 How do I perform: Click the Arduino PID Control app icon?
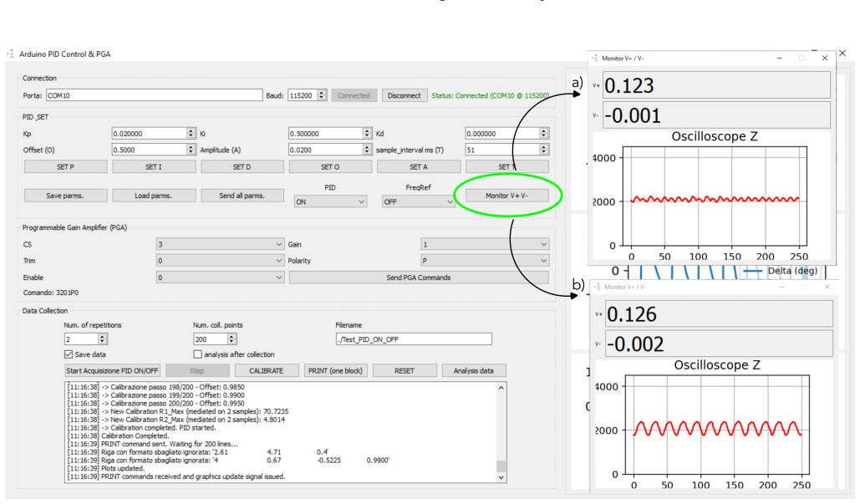pos(10,53)
